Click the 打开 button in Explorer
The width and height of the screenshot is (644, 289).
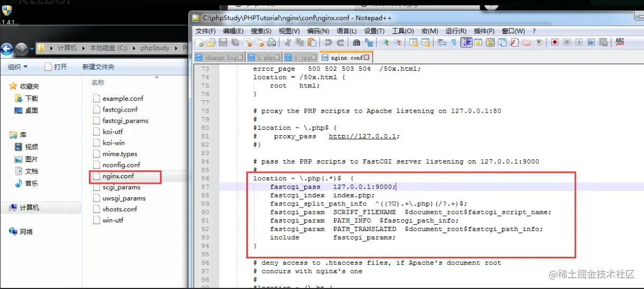coord(56,67)
